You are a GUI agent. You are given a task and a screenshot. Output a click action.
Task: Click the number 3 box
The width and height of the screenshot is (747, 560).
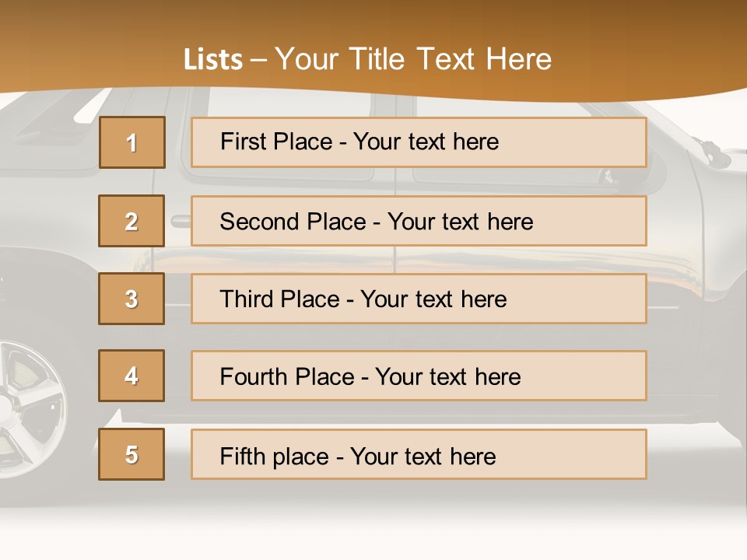[132, 299]
